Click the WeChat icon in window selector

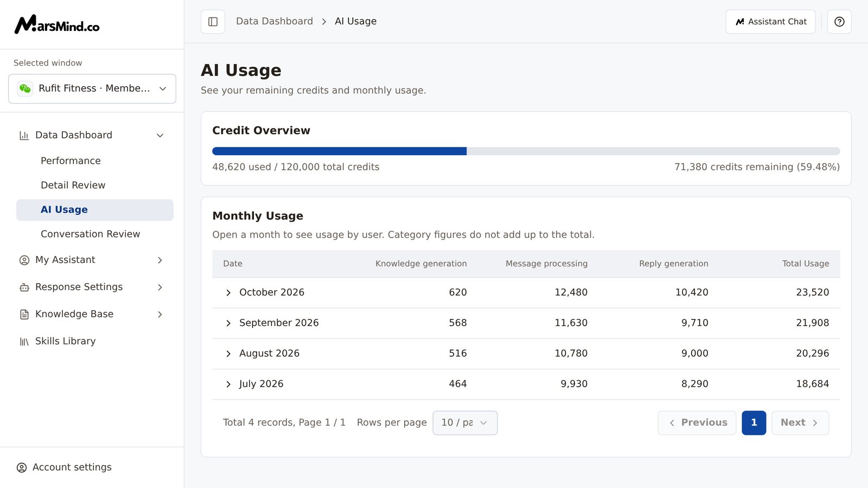pyautogui.click(x=25, y=88)
